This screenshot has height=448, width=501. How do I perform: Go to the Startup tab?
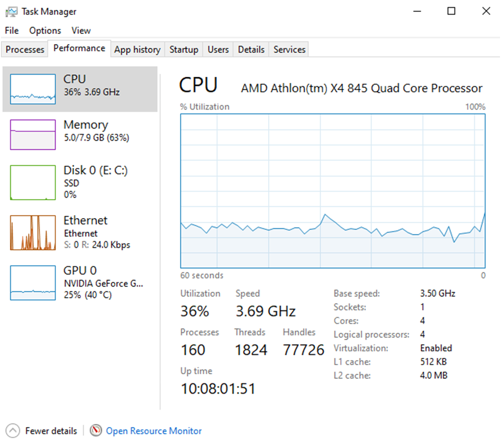[184, 50]
